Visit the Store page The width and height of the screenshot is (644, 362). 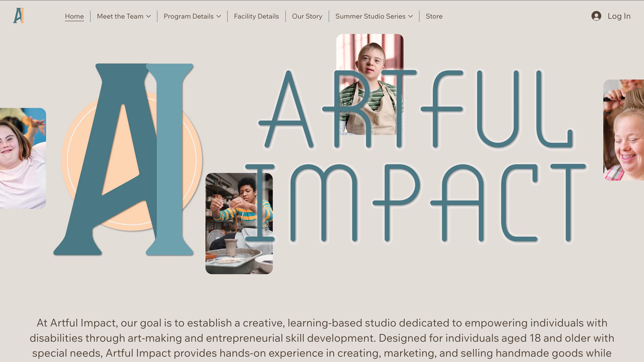pyautogui.click(x=434, y=16)
